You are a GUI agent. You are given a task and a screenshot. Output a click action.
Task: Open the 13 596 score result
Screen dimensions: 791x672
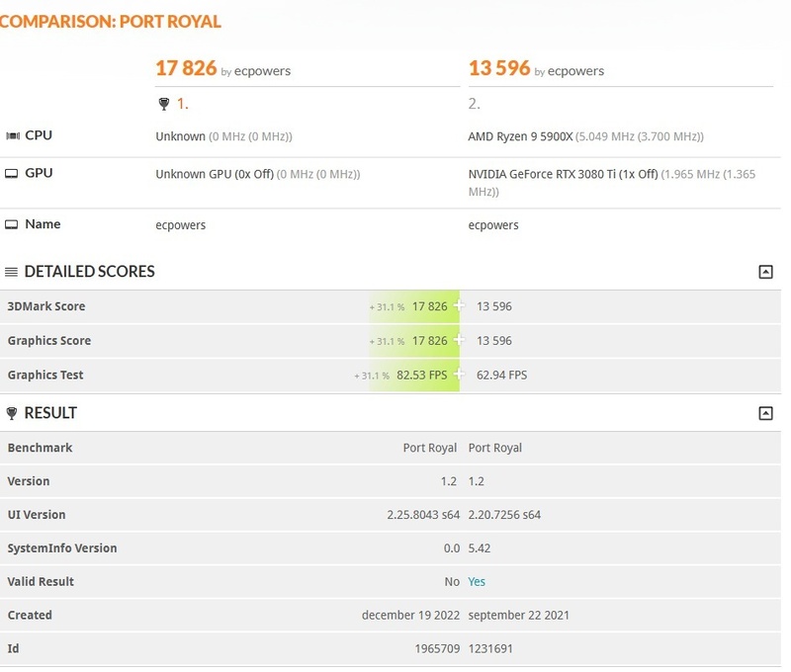499,68
